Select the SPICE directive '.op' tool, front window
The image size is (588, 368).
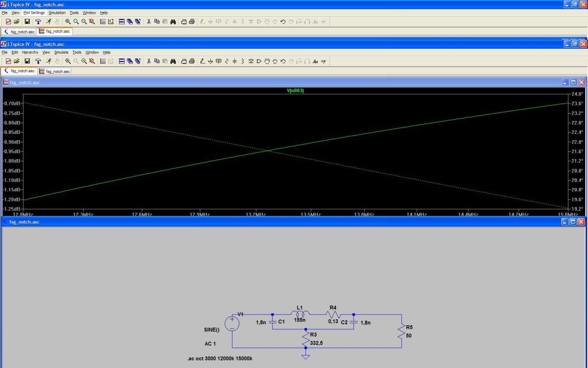pos(323,61)
